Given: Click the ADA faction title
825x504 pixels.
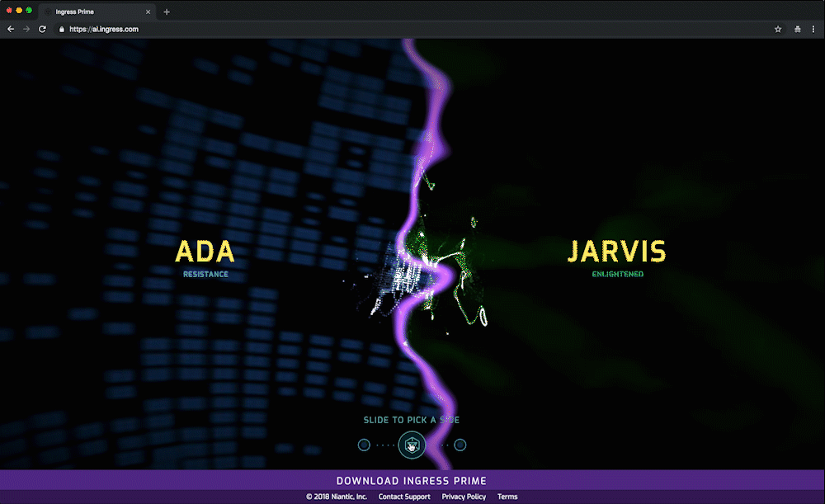Looking at the screenshot, I should coord(205,252).
